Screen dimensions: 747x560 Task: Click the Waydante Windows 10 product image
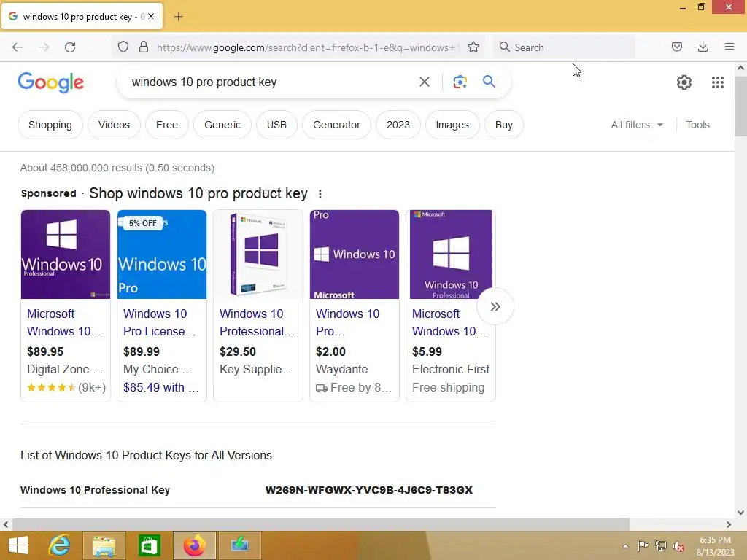(355, 254)
